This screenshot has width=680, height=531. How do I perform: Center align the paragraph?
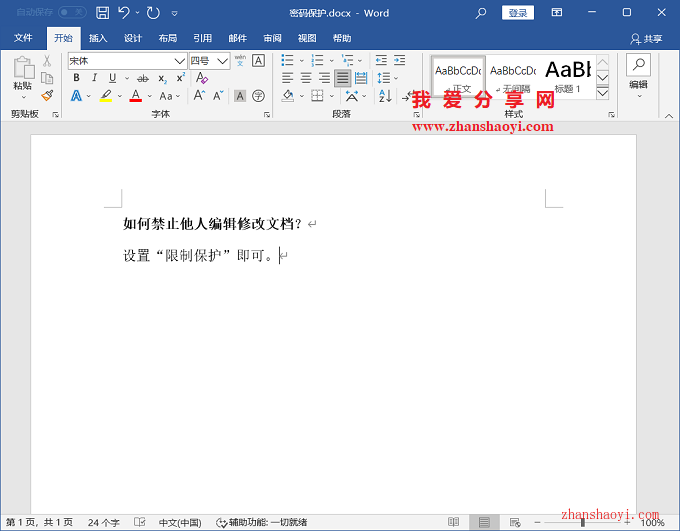(x=306, y=78)
